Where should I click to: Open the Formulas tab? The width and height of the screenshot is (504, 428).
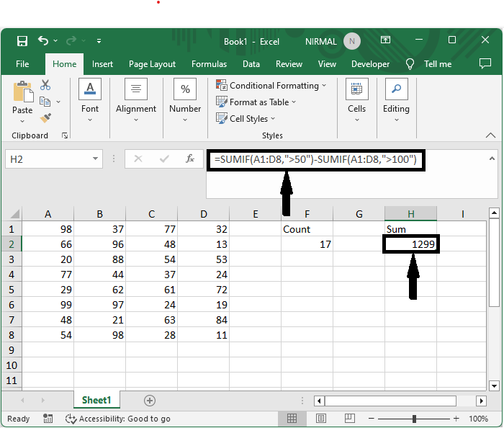(209, 64)
